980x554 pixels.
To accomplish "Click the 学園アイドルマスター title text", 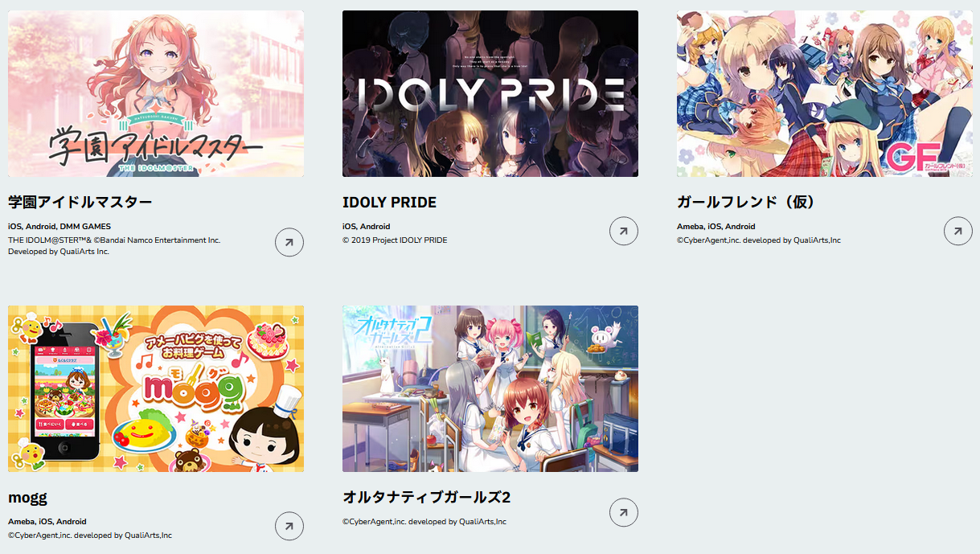I will pos(80,202).
